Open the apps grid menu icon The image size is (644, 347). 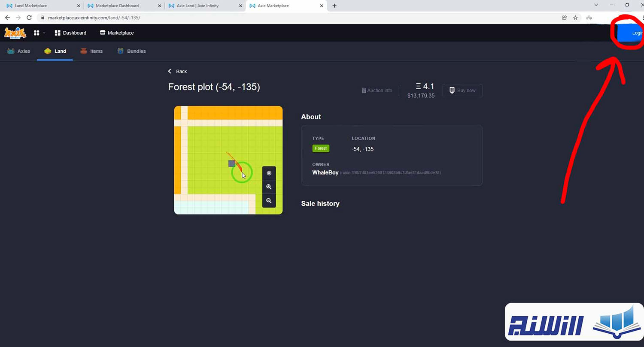(36, 33)
